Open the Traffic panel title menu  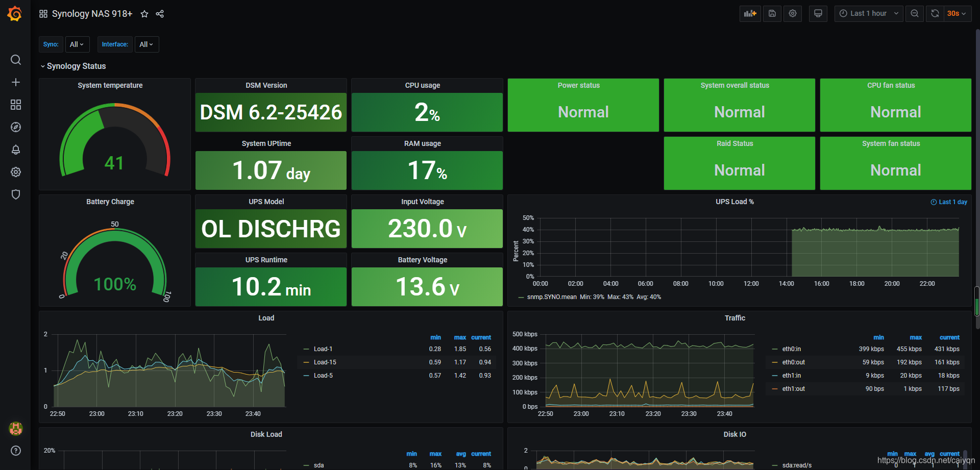[x=734, y=318]
